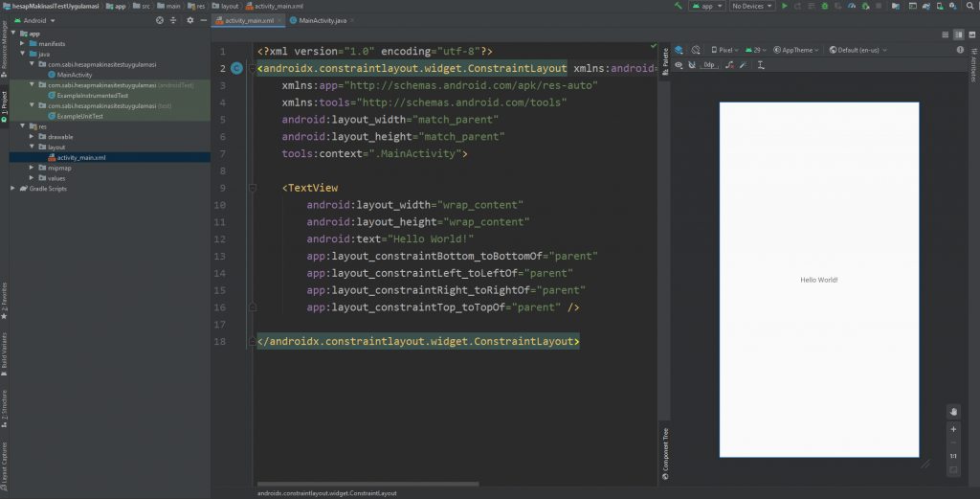980x499 pixels.
Task: Open the AVD Manager device icon
Action: click(x=940, y=6)
